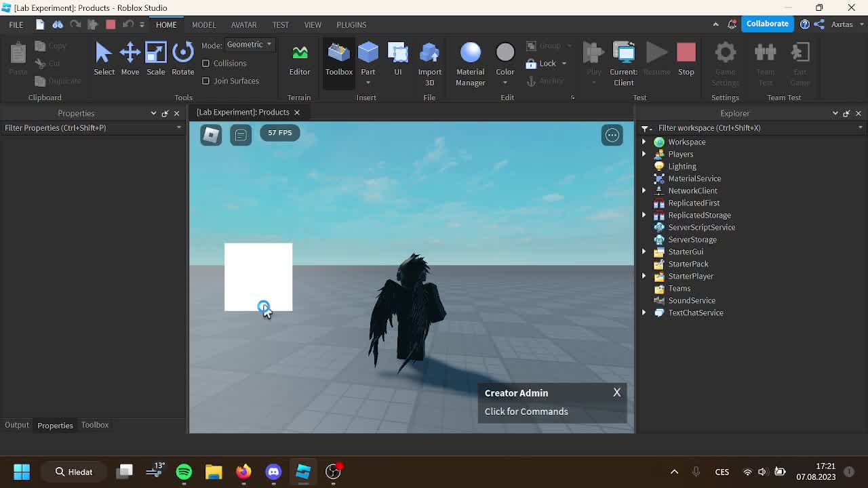The width and height of the screenshot is (868, 488).
Task: Switch to the PLUGINS ribbon tab
Action: (351, 24)
